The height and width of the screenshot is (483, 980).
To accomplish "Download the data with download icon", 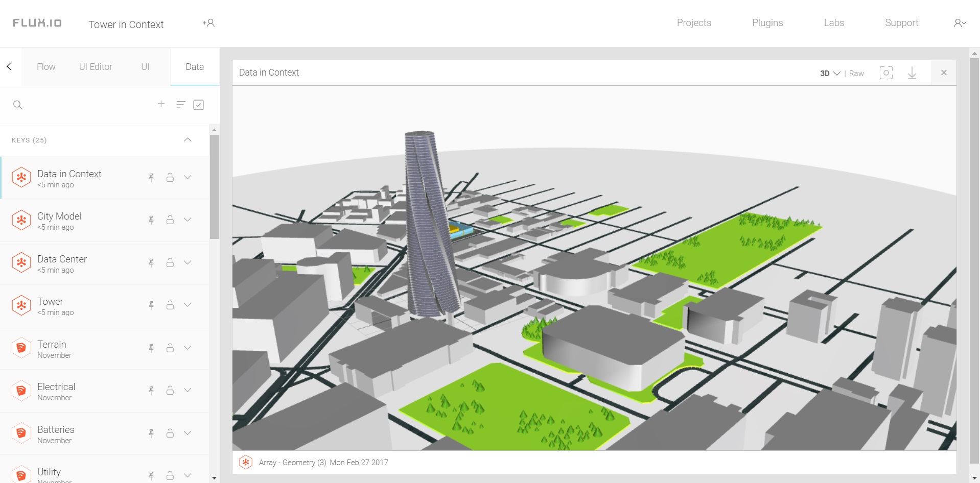I will point(912,73).
